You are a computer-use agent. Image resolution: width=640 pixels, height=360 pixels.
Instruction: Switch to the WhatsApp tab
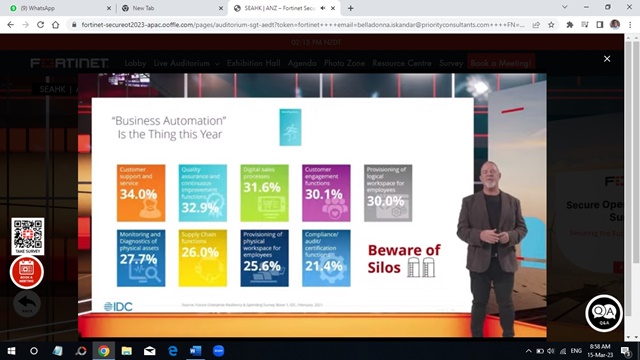(x=60, y=8)
